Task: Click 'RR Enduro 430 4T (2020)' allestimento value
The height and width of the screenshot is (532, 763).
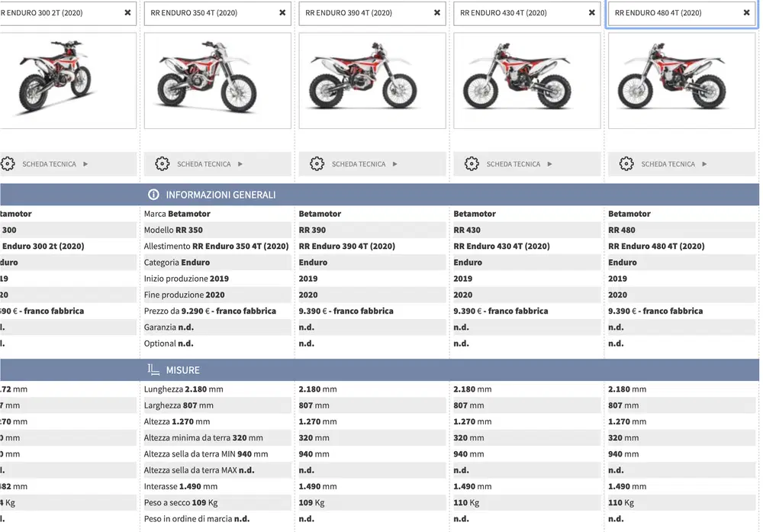Action: point(502,247)
